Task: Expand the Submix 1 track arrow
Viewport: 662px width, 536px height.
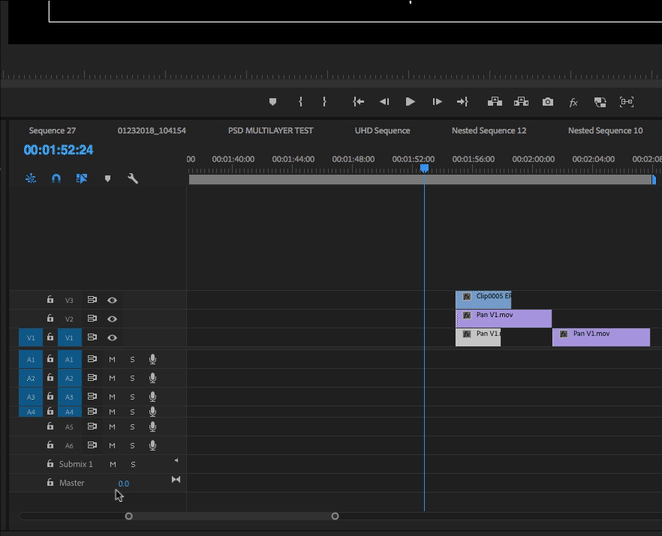Action: click(176, 460)
